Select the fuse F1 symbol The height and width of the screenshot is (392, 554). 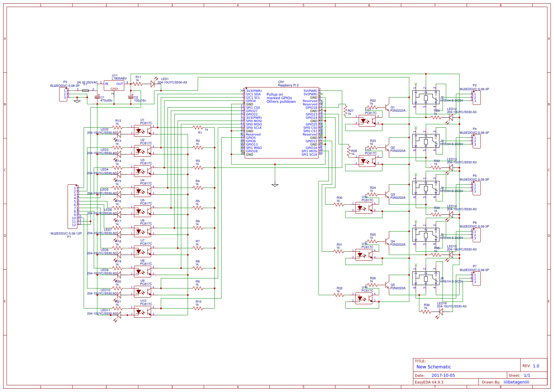(x=85, y=90)
